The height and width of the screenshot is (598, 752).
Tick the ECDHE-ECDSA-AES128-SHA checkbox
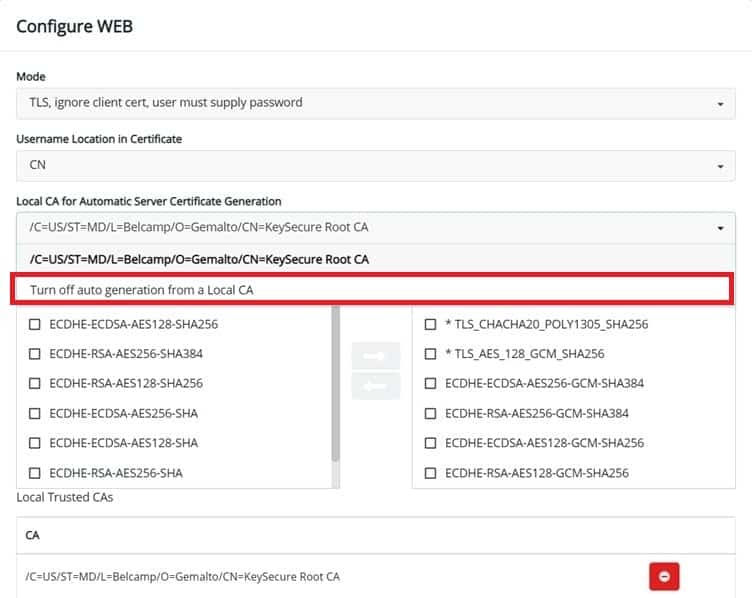point(35,443)
